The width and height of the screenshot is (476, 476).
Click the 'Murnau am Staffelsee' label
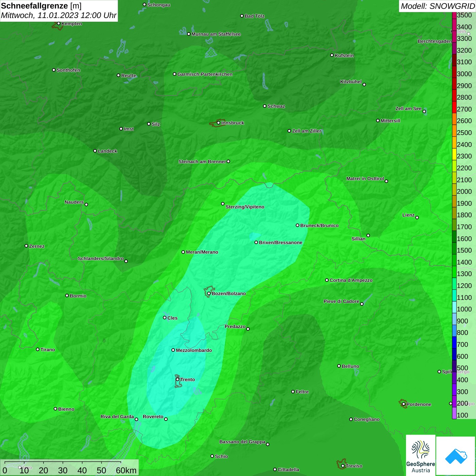[x=216, y=34]
